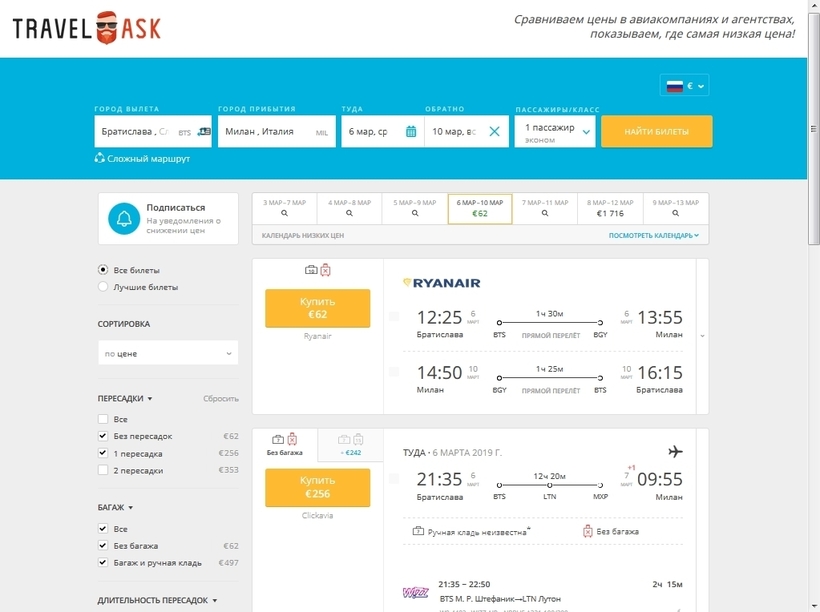Select the 8 мар–12 мар date tab

pyautogui.click(x=610, y=208)
